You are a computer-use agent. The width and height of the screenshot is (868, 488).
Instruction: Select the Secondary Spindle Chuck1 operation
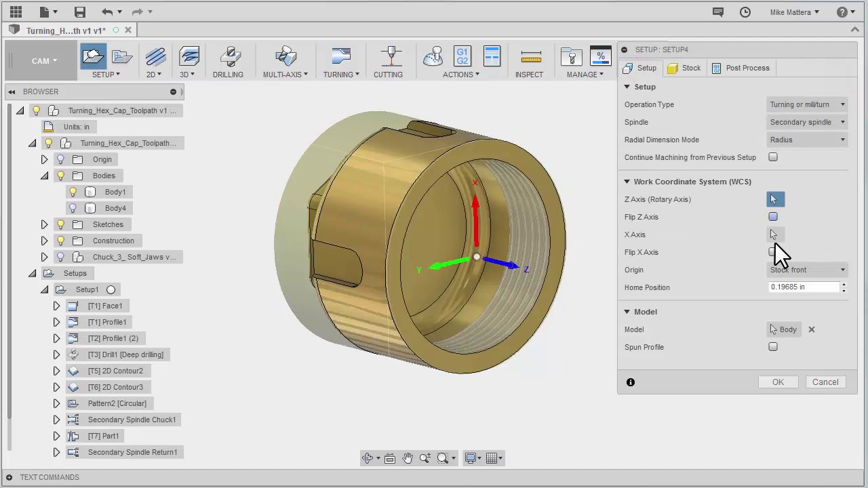pyautogui.click(x=132, y=420)
